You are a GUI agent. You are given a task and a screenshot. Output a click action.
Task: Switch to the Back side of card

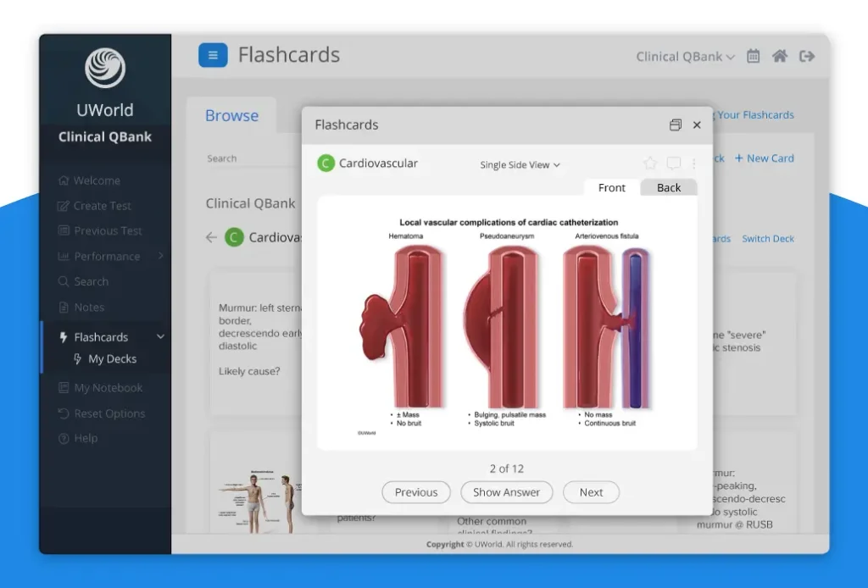tap(668, 187)
